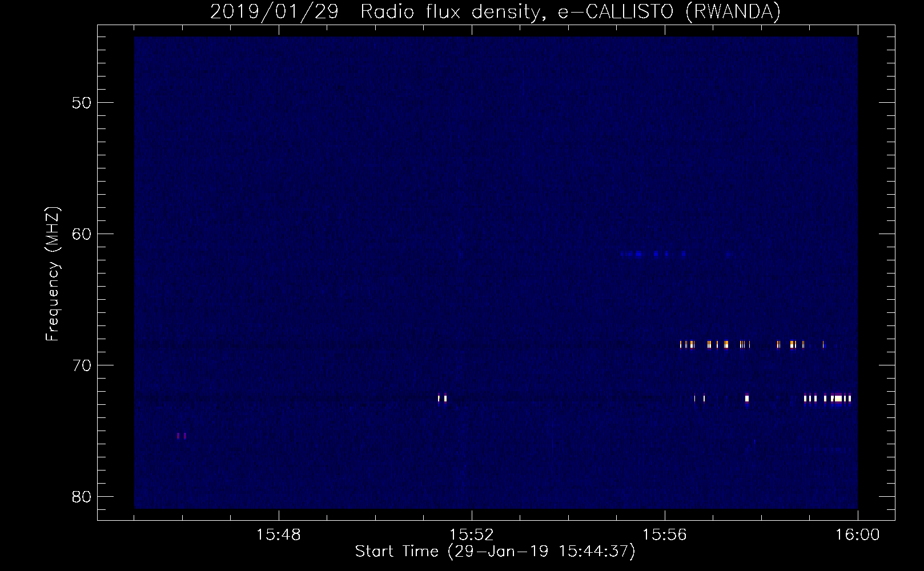This screenshot has height=571, width=924.
Task: Click the bright burst near 15:51 at 72.5 MHz
Action: [x=442, y=399]
